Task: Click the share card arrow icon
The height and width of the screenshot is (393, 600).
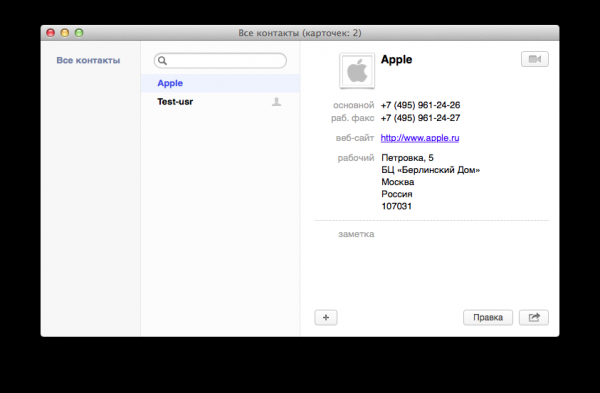Action: tap(534, 317)
